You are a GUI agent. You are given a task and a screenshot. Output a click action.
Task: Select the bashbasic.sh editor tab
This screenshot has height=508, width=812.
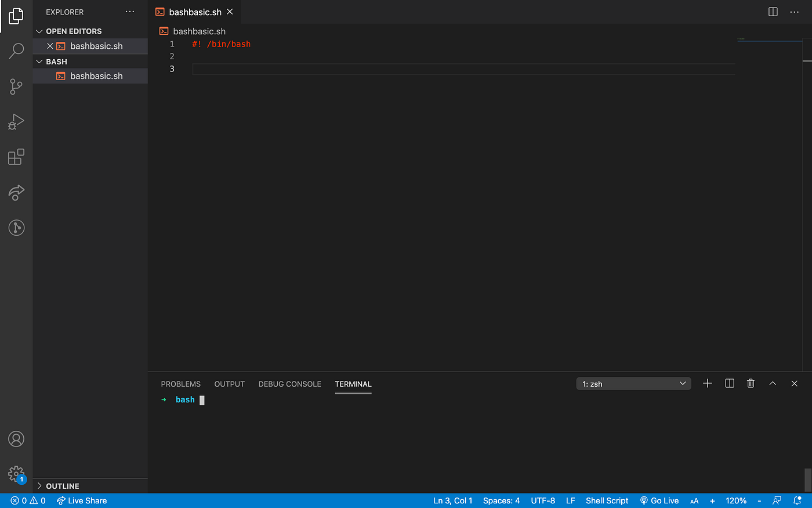[x=194, y=12]
